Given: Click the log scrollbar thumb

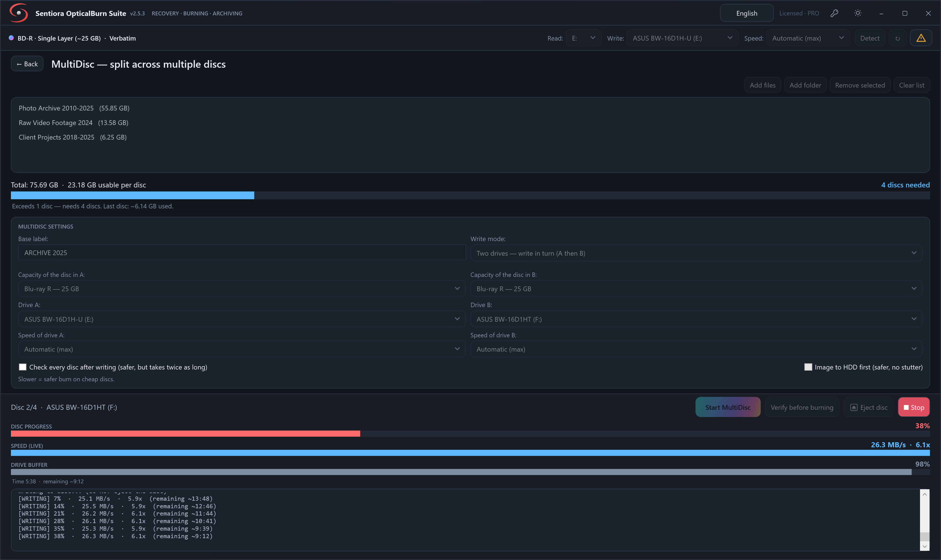Looking at the screenshot, I should 924,537.
